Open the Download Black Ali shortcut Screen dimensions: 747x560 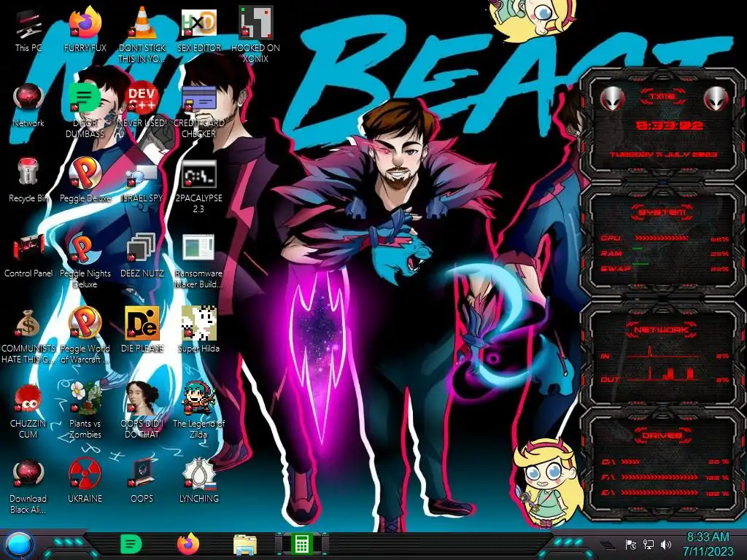coord(28,486)
